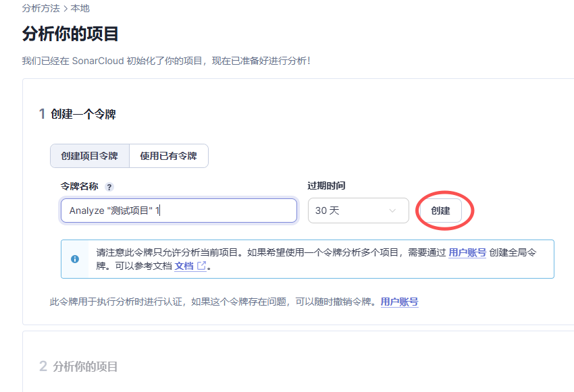574x392 pixels.
Task: Click the SonarCloud 初始化 description sentence
Action: pos(166,61)
